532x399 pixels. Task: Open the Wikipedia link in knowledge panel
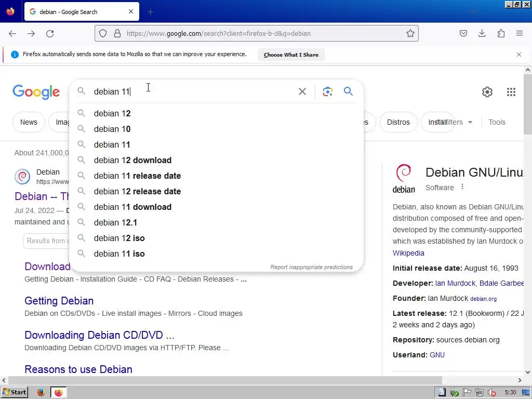[408, 253]
